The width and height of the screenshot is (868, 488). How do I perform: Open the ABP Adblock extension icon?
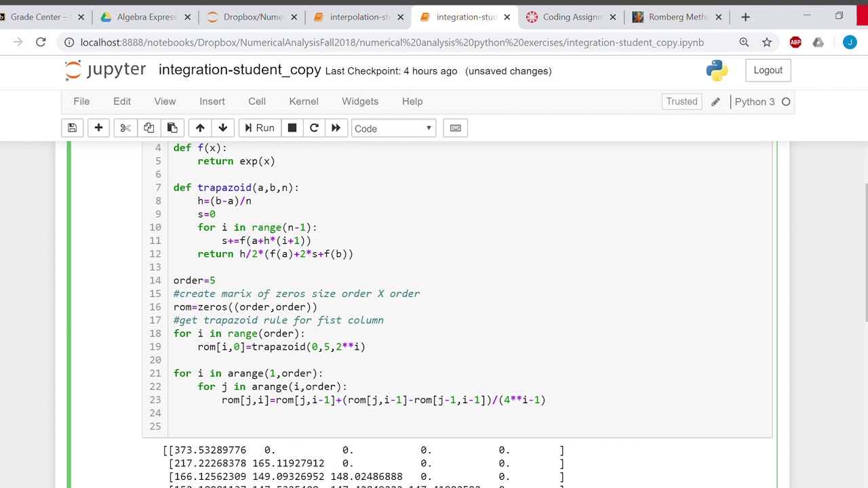[795, 42]
